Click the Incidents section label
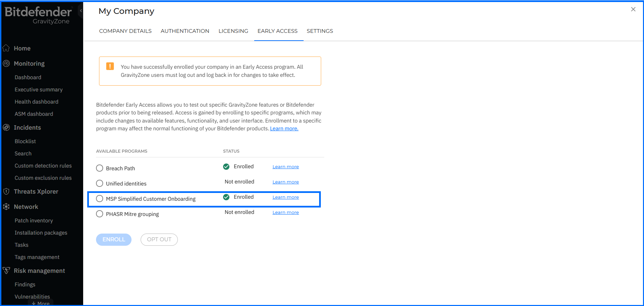 27,128
